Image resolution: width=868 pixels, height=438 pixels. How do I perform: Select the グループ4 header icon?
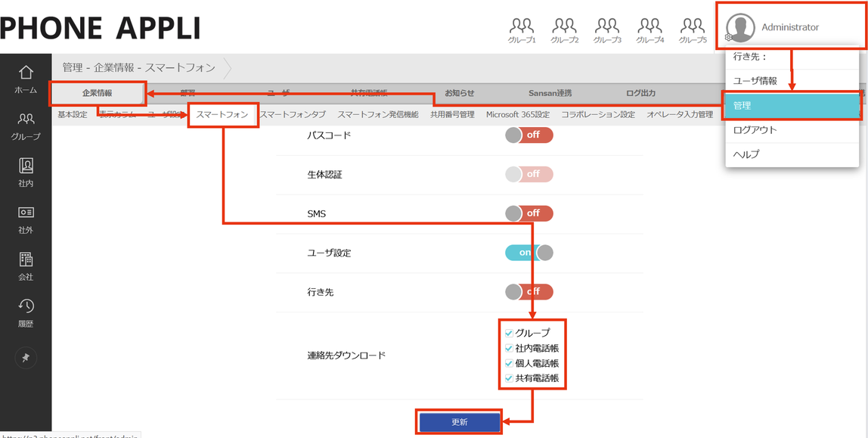(649, 30)
